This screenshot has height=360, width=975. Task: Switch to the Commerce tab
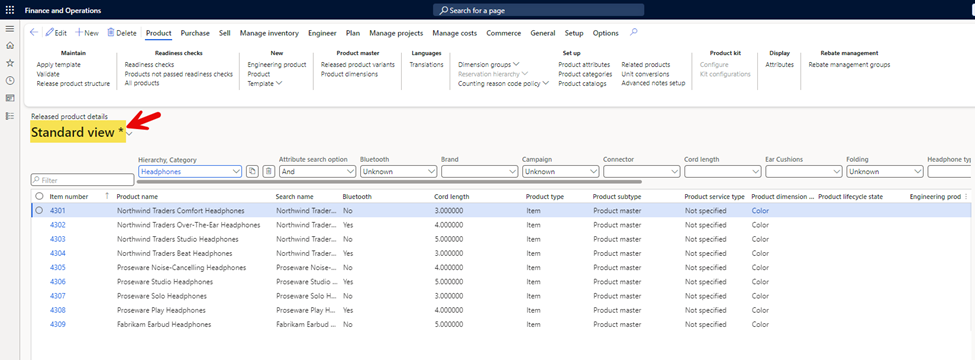[x=504, y=33]
